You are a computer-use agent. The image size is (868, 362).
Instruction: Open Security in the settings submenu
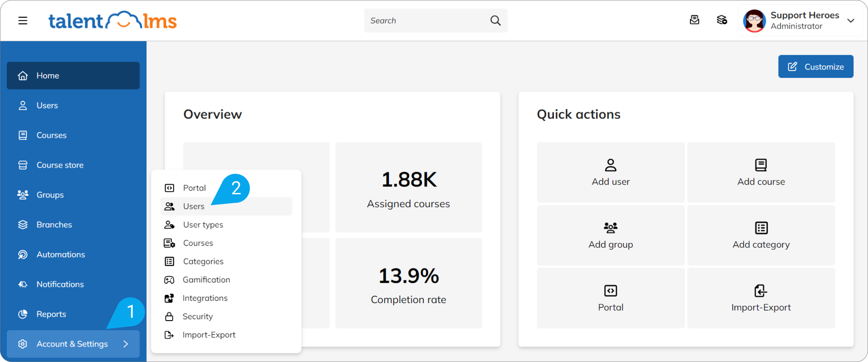[x=198, y=316]
